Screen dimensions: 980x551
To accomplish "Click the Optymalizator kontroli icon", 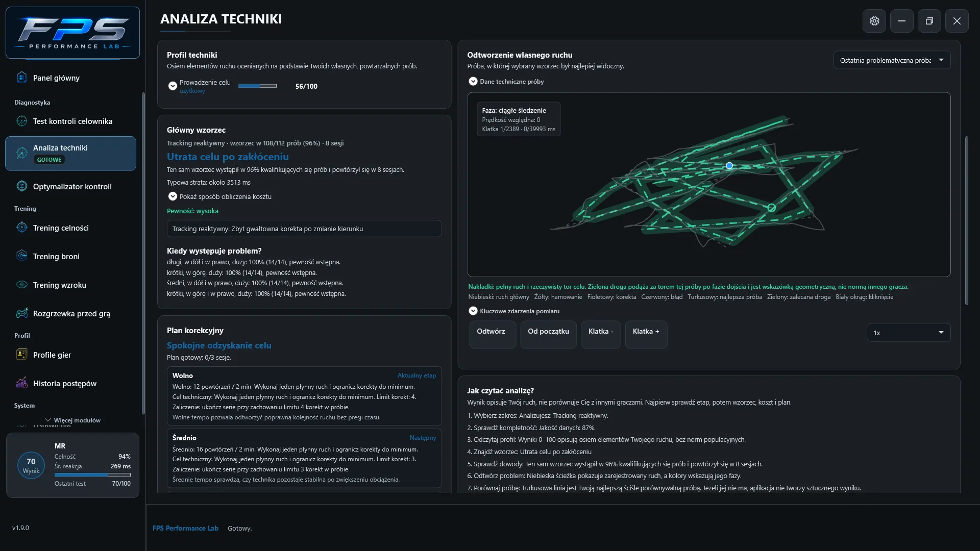I will pyautogui.click(x=21, y=186).
